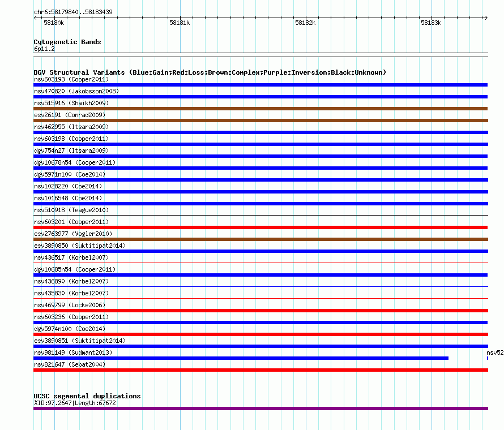Click the DGV Structural Variants track title

point(210,72)
